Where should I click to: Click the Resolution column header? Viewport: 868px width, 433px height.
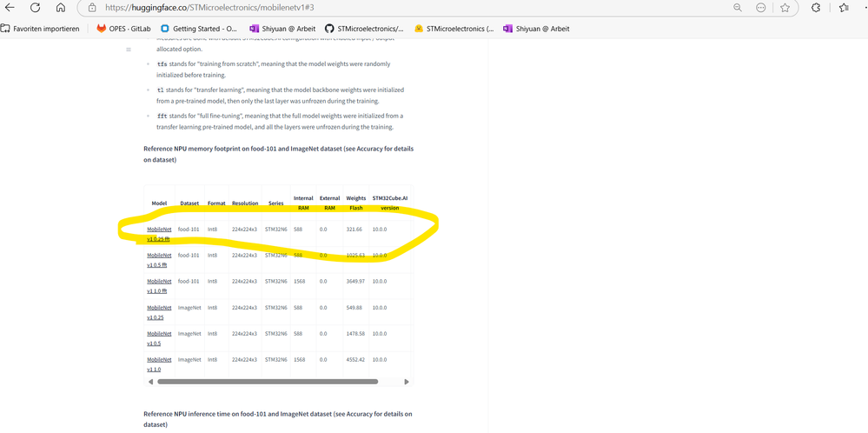[x=245, y=203]
